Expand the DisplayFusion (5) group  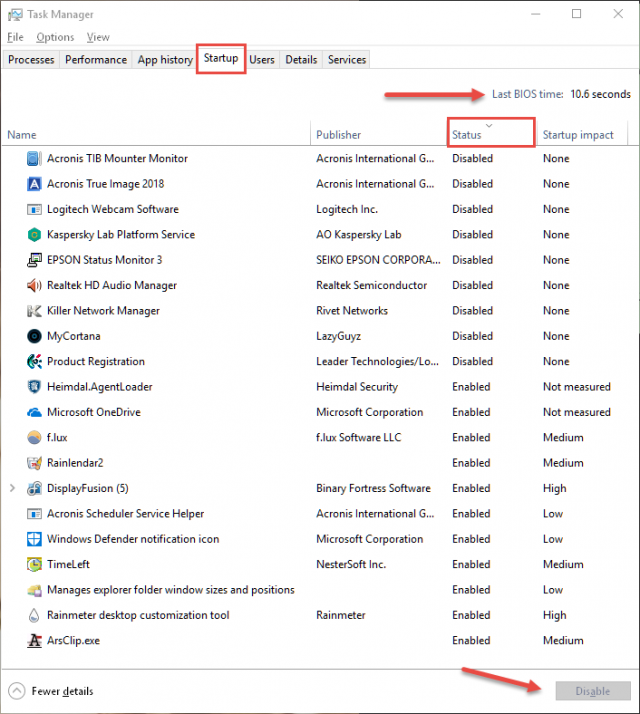(13, 488)
